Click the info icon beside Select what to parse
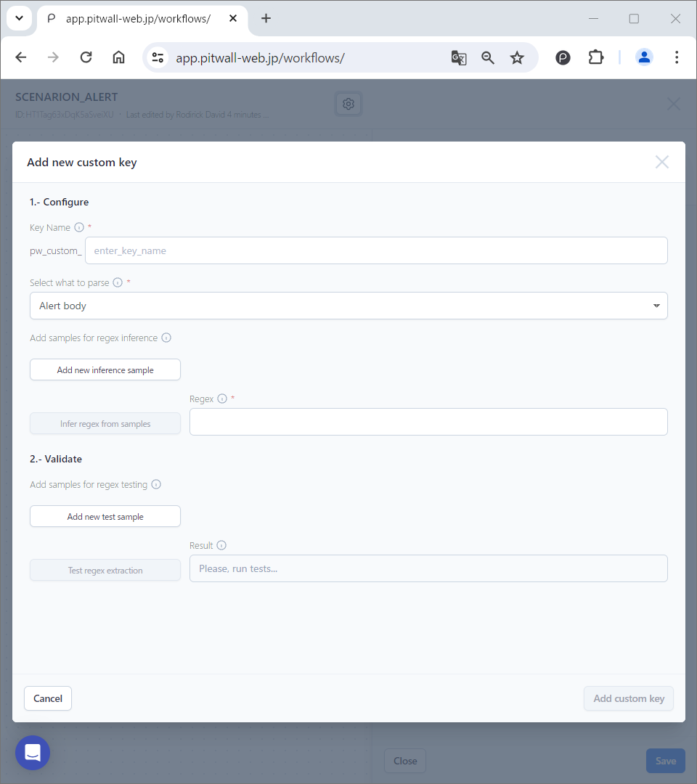Image resolution: width=697 pixels, height=784 pixels. pos(118,282)
